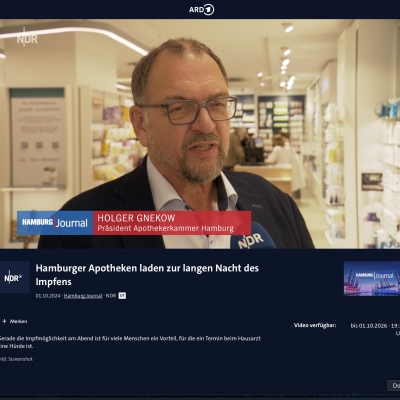
Task: Click the description text starting 'Gerade die Impfmöglichkeit'
Action: 130,342
